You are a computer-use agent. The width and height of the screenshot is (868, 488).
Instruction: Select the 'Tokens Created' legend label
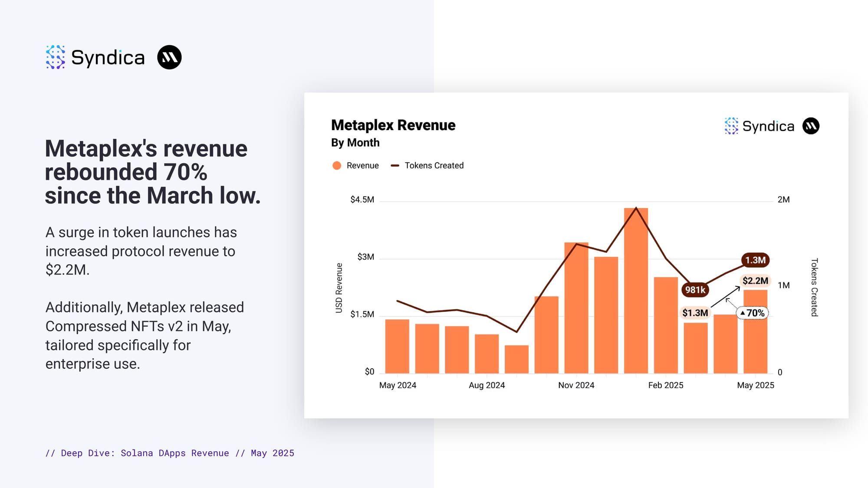[x=434, y=166]
